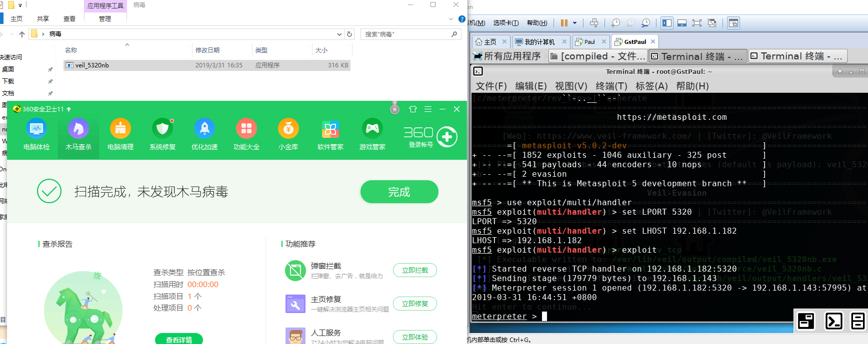Open the Terminal 帮助(H) menu
This screenshot has height=344, width=868.
point(692,86)
